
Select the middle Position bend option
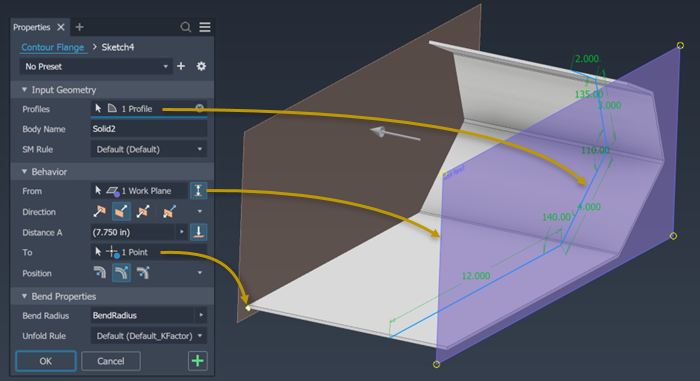tap(121, 272)
